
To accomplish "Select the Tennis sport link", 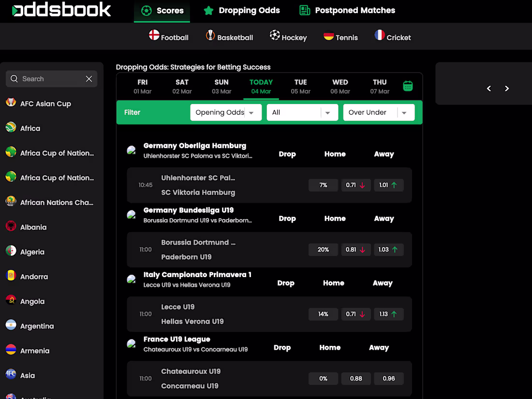I will [340, 36].
